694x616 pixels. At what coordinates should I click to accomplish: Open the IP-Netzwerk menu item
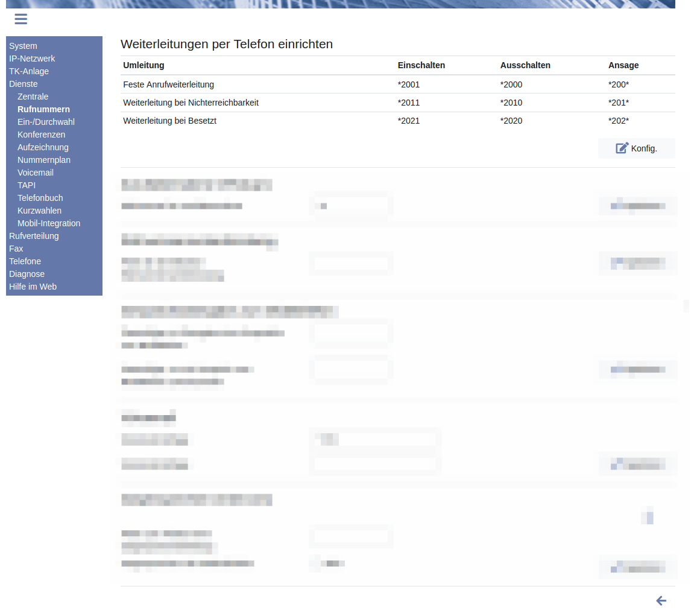[32, 59]
